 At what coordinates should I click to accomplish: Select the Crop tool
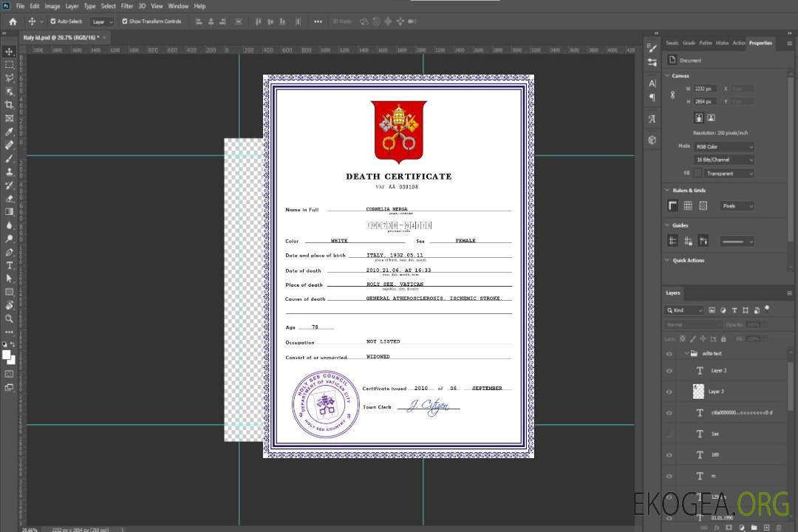point(9,105)
